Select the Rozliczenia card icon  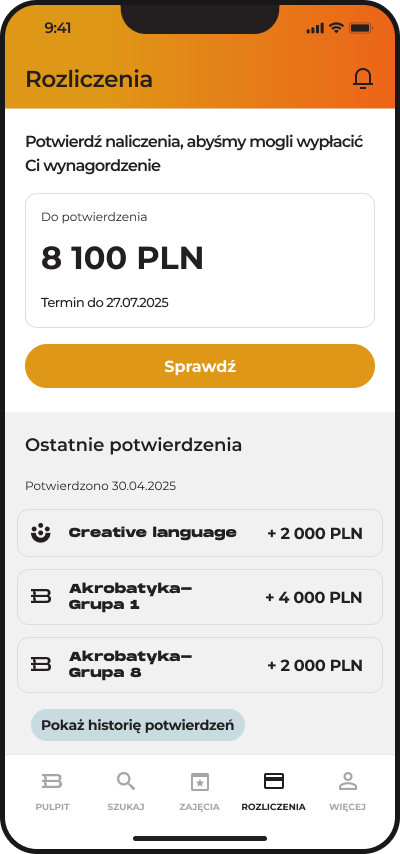[274, 781]
